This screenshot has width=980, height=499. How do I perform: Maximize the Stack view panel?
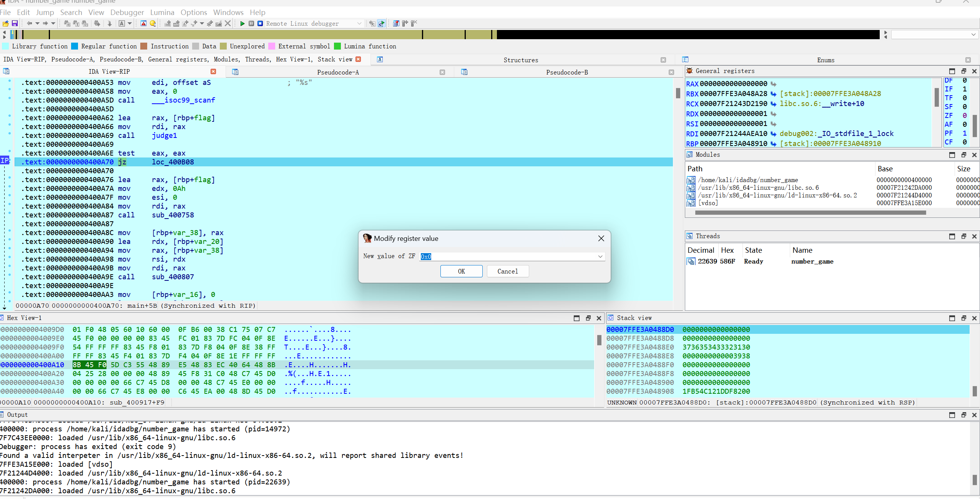pos(952,318)
